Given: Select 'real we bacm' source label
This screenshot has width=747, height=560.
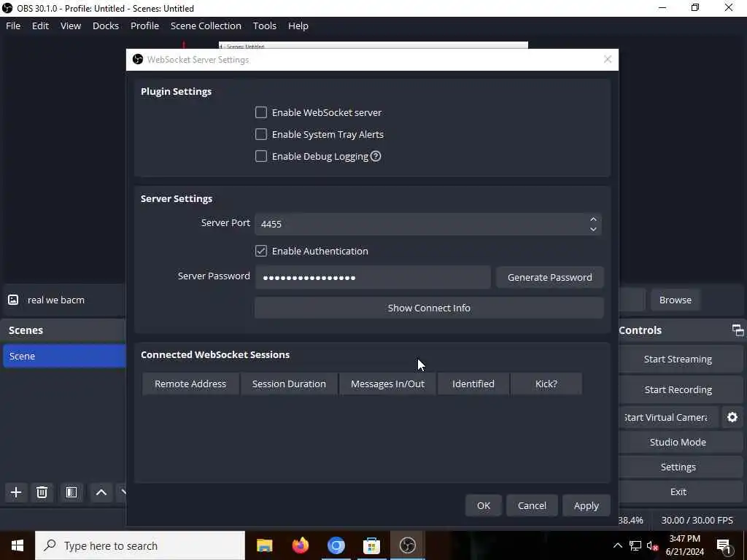Looking at the screenshot, I should point(55,300).
